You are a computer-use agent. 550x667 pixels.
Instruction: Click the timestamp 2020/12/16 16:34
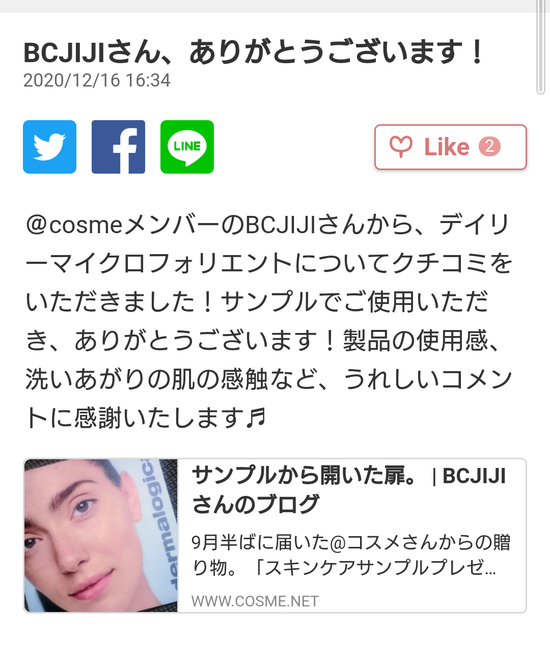coord(97,80)
